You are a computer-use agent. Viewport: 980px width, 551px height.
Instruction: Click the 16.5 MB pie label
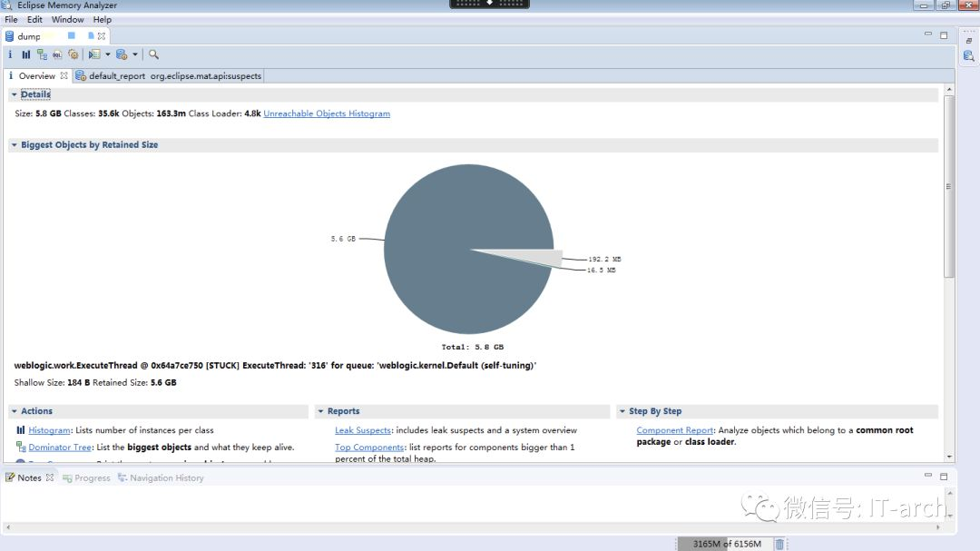(x=602, y=271)
